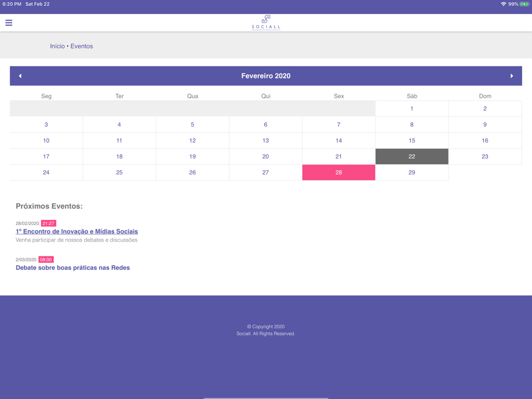
Task: Select day 1 in the calendar
Action: point(412,109)
